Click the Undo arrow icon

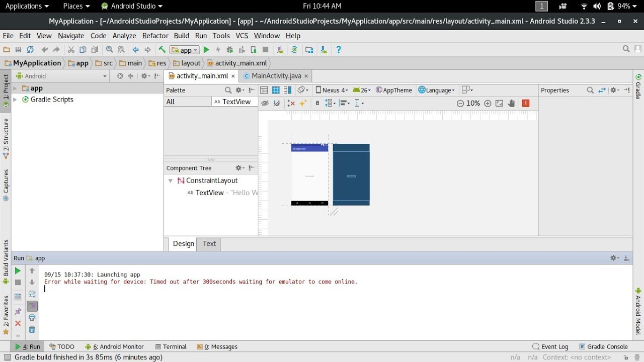(x=45, y=50)
